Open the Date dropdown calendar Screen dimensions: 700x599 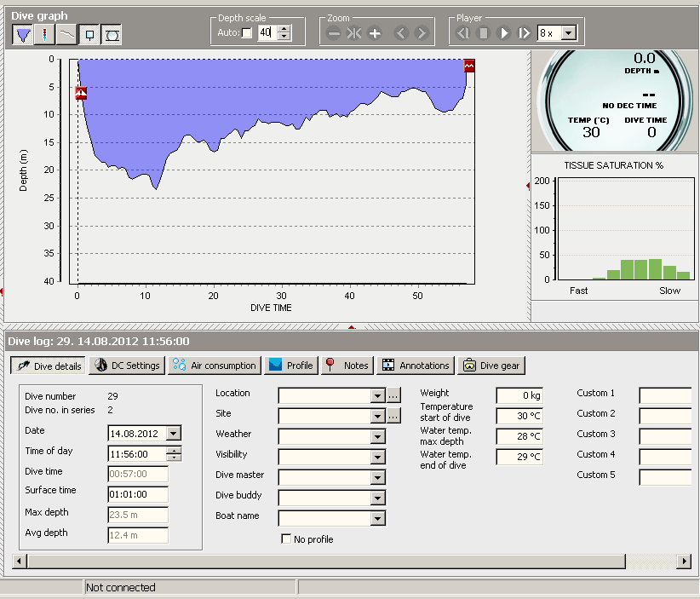pyautogui.click(x=173, y=433)
